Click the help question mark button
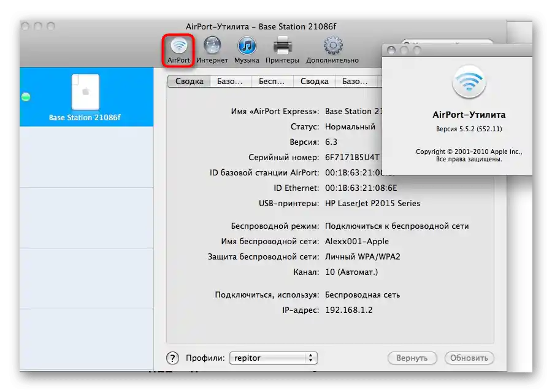This screenshot has width=552, height=392. [x=172, y=358]
